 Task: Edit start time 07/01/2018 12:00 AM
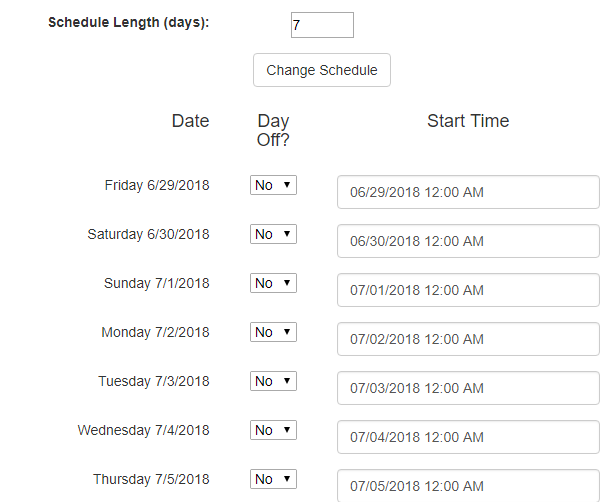pyautogui.click(x=468, y=290)
